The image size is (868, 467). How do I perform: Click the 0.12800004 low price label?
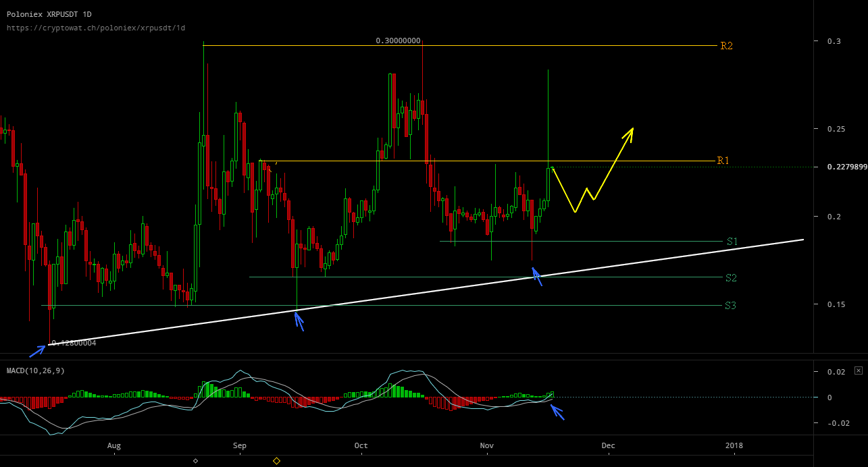tap(73, 344)
